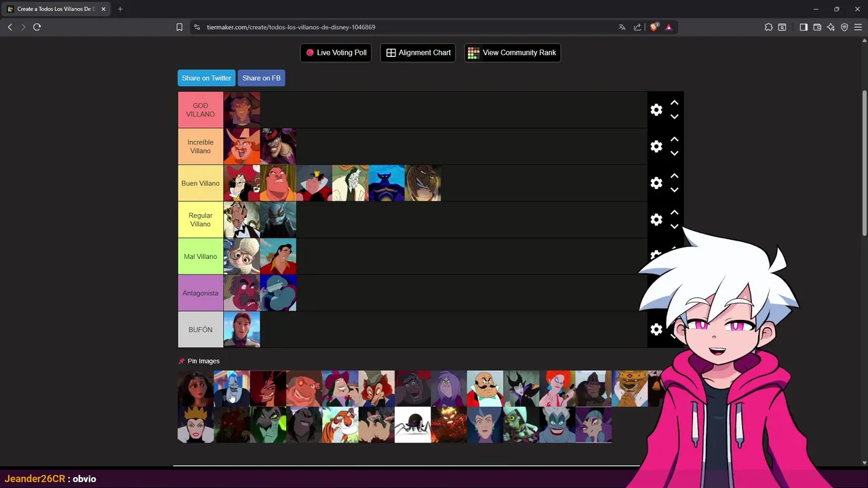Screen dimensions: 868x488
Task: Select the Antagonista tier label
Action: coord(200,293)
